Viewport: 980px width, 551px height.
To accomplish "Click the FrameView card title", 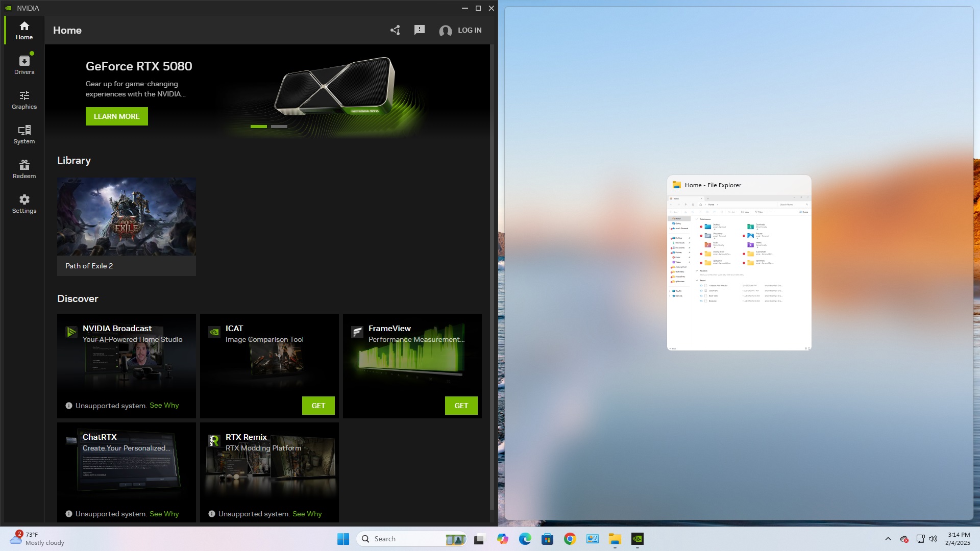I will click(389, 329).
